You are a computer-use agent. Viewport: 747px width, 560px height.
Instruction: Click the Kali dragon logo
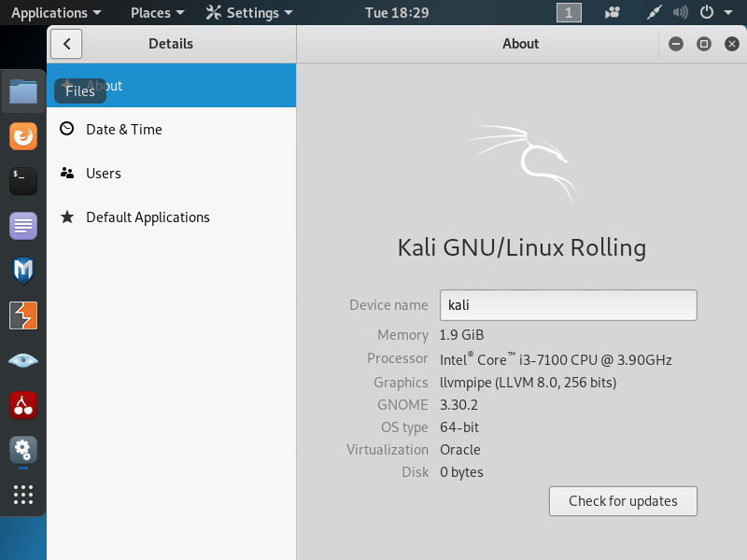coord(523,164)
